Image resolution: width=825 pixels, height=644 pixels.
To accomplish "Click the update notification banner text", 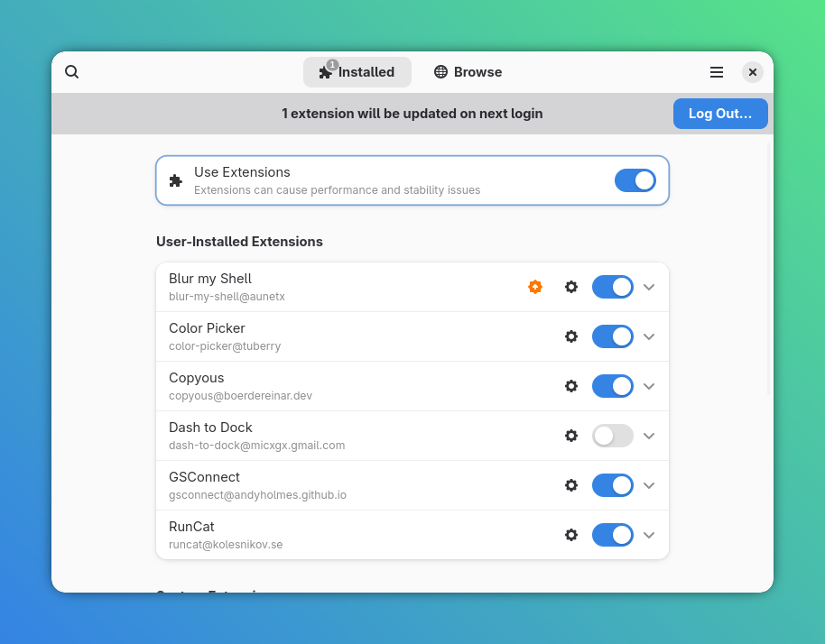I will coord(412,113).
